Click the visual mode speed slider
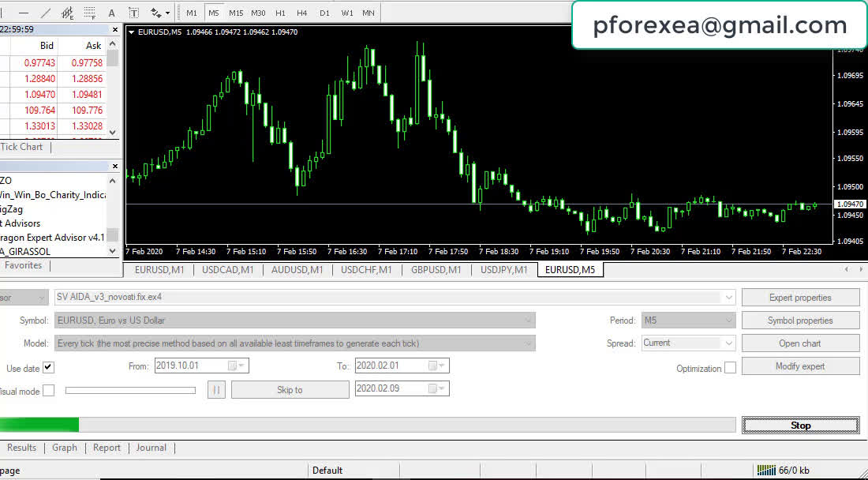The image size is (868, 480). pos(130,390)
